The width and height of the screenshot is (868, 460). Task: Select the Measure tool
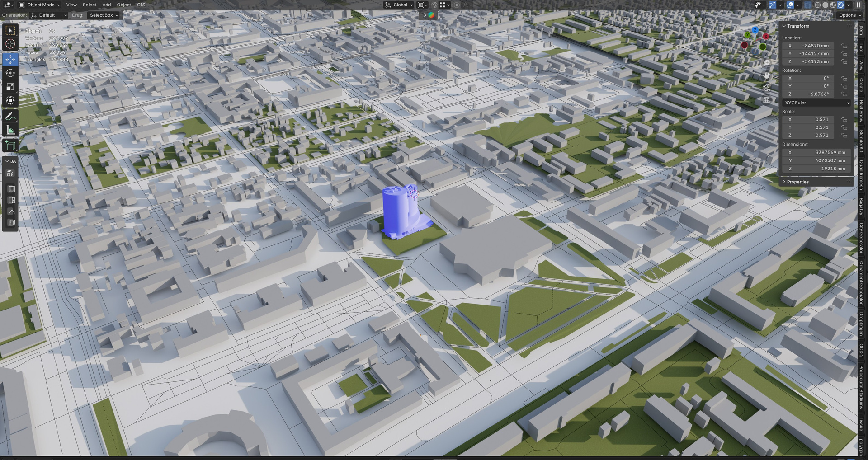10,130
